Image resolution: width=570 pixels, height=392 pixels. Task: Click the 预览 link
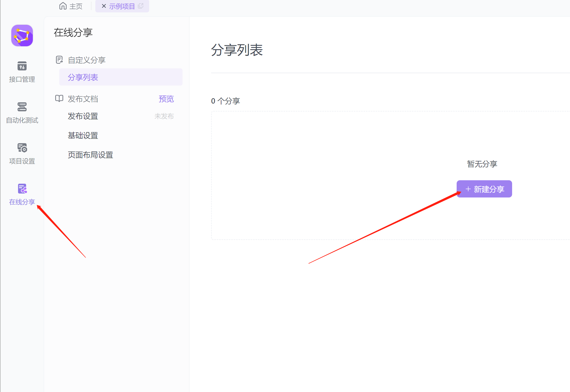coord(166,99)
